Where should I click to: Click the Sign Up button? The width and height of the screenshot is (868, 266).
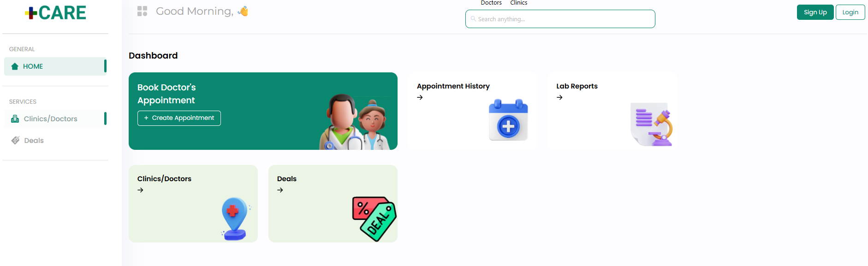[x=815, y=12]
